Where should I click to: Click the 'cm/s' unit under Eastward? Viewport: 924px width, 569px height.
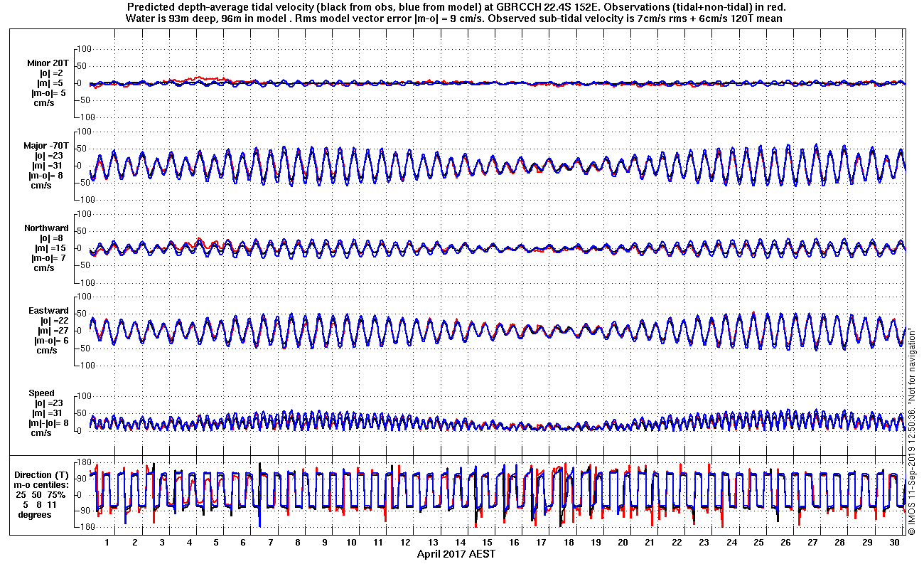point(46,351)
